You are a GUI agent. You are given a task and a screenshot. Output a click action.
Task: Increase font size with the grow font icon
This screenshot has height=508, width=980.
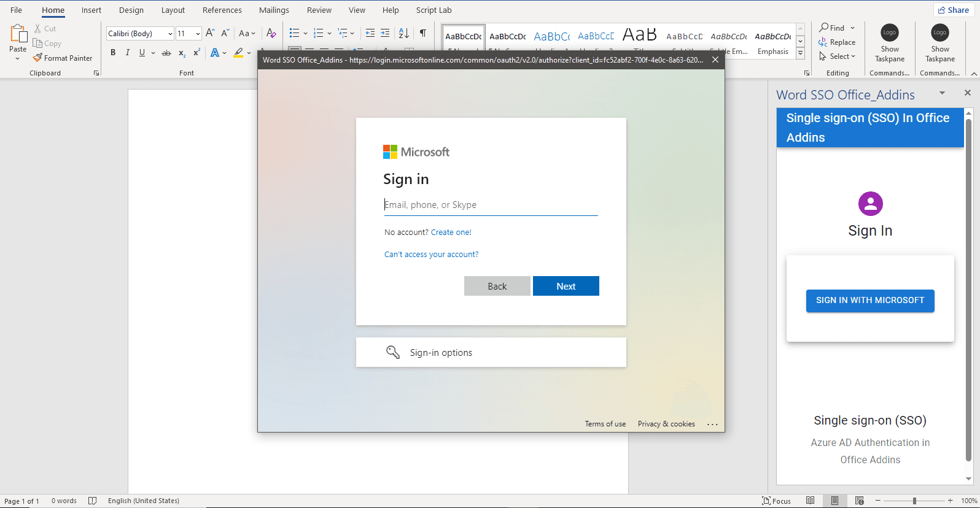tap(210, 33)
